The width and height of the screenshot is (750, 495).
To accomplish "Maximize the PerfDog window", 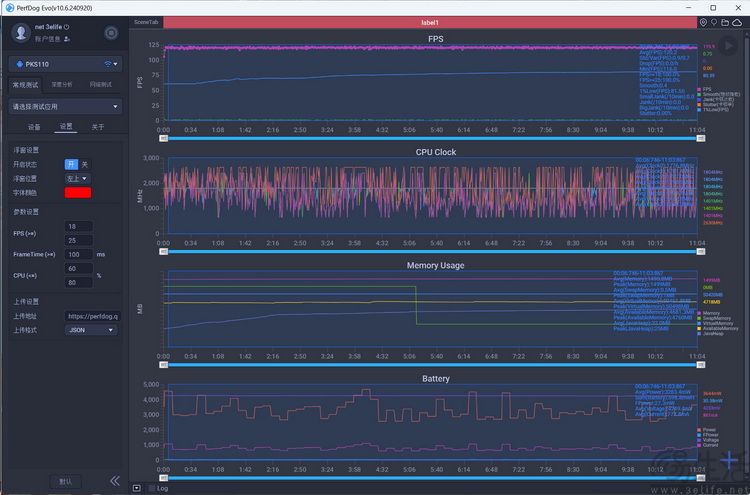I will (713, 8).
